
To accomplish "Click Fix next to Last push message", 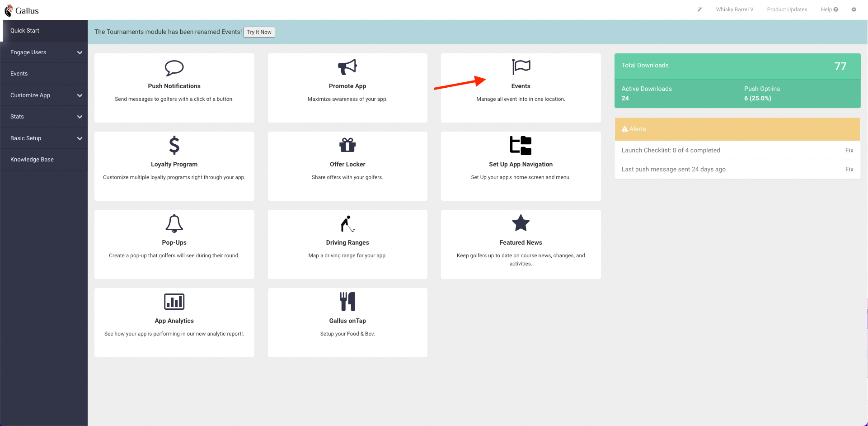I will [x=849, y=169].
